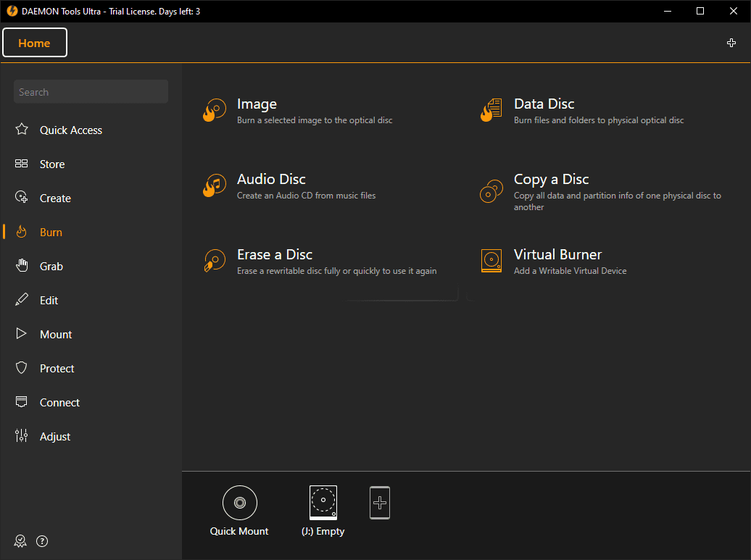751x560 pixels.
Task: Open Quick Access in the sidebar
Action: click(x=70, y=130)
